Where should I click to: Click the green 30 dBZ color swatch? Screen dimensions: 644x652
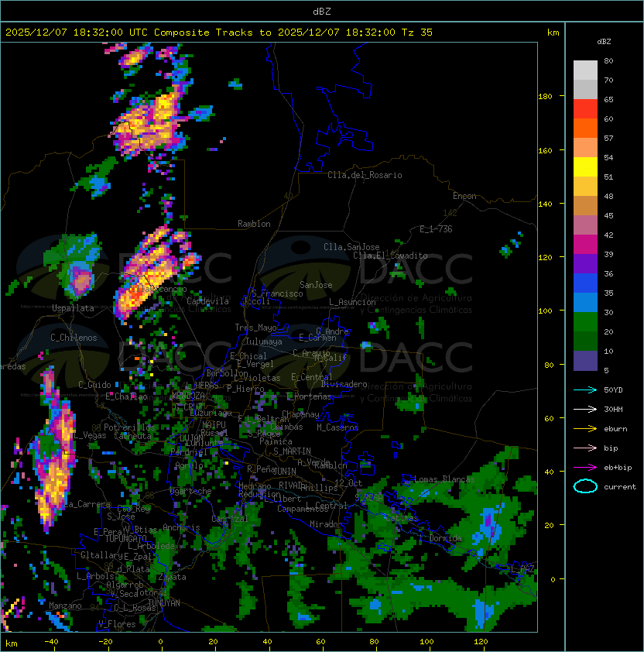(x=585, y=322)
